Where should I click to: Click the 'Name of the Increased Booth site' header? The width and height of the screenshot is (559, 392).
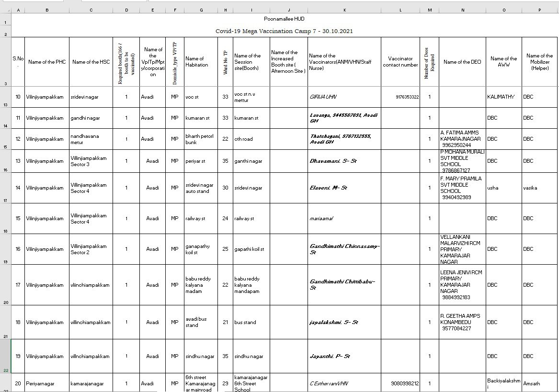click(289, 62)
